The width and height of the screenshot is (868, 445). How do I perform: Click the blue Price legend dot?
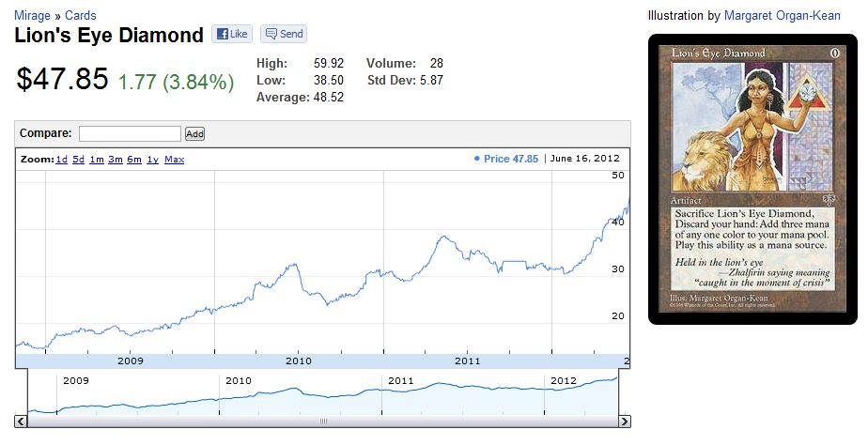pos(477,159)
